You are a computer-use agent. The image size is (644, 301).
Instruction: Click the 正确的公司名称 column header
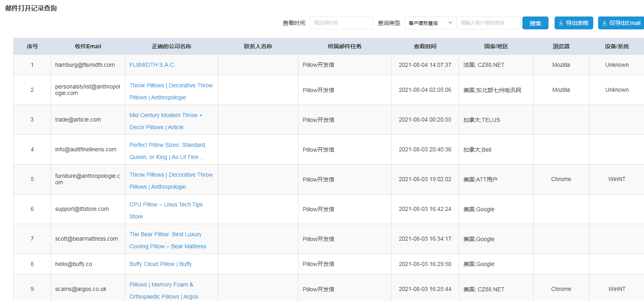point(172,46)
